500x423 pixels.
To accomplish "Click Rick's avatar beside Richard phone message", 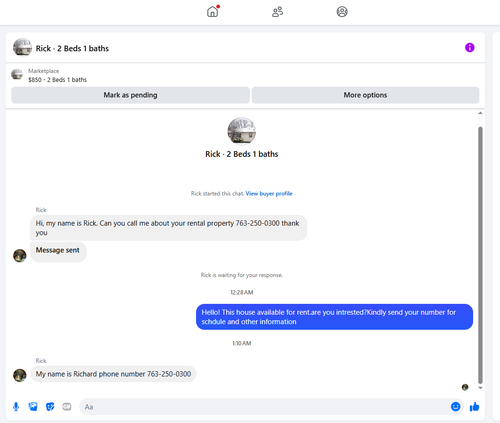I will (x=20, y=375).
